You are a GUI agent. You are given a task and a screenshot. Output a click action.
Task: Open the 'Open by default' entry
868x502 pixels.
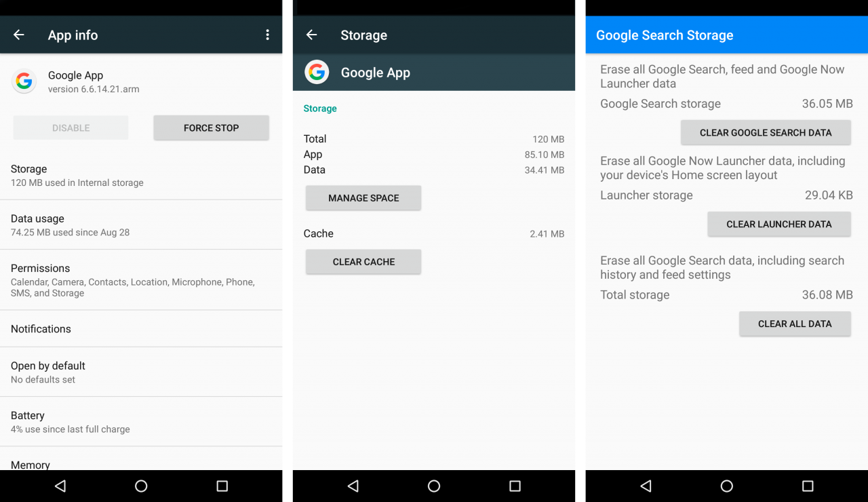pos(141,372)
